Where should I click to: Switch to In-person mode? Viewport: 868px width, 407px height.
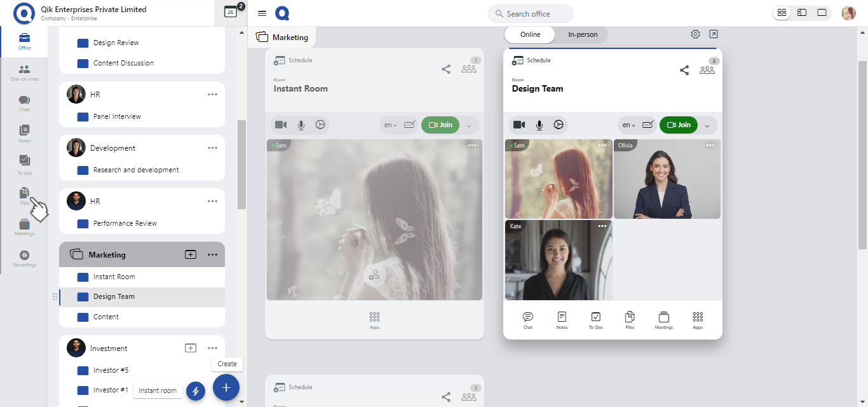click(x=583, y=34)
